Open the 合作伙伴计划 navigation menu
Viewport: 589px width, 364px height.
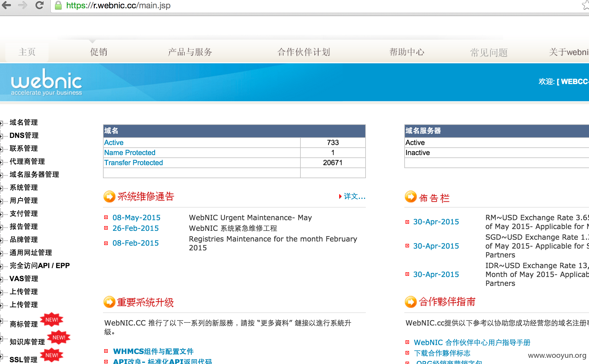tap(304, 52)
